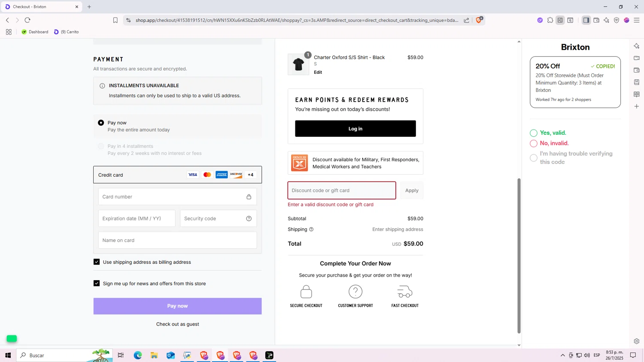The width and height of the screenshot is (644, 362).
Task: Go back to previous page
Action: pos(7,20)
